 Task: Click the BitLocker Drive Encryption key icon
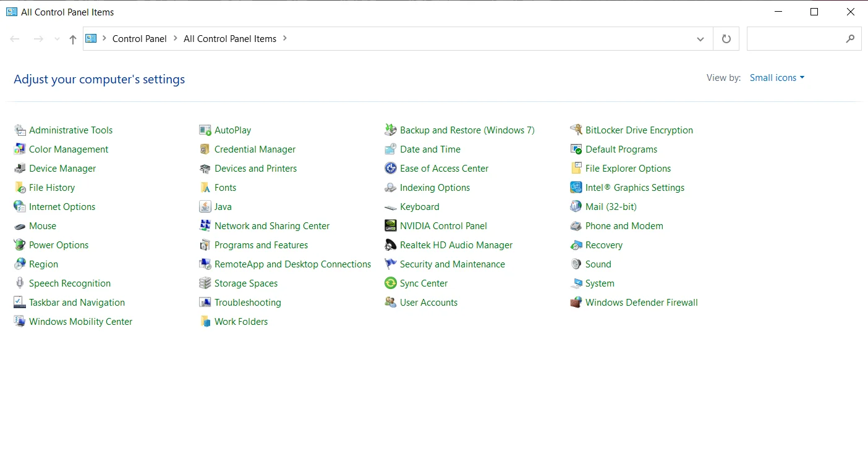click(x=576, y=130)
